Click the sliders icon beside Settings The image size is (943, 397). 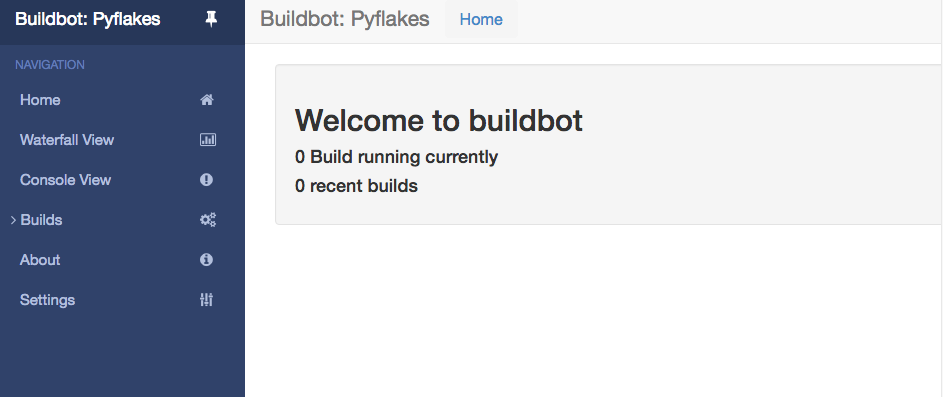click(x=207, y=300)
